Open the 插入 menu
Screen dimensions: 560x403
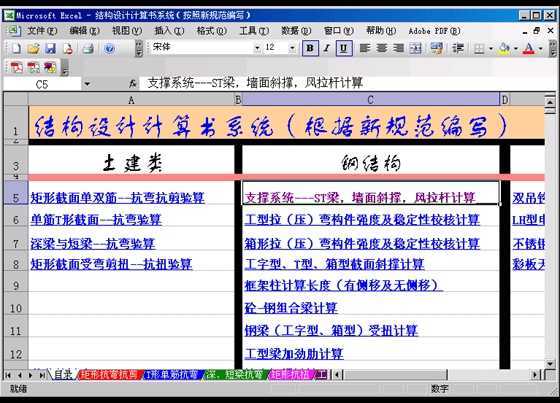[x=169, y=31]
